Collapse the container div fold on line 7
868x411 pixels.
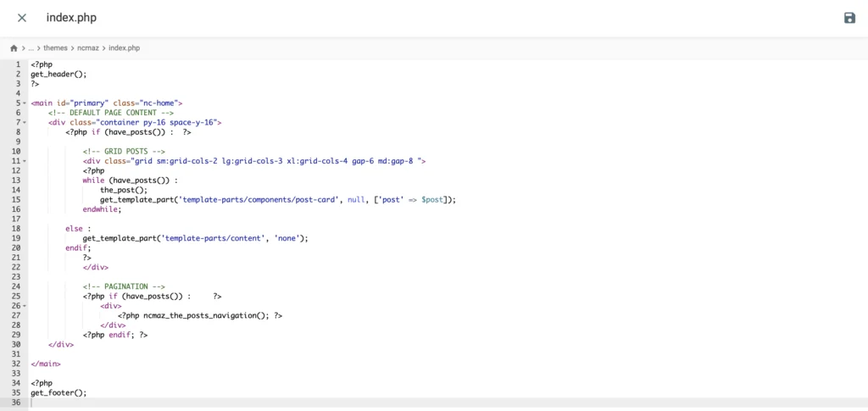click(25, 122)
